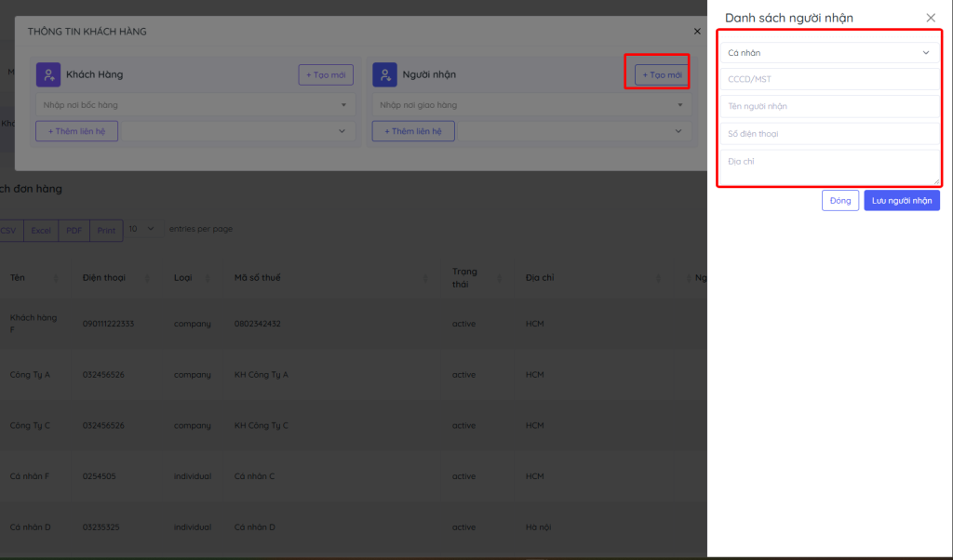Viewport: 953px width, 560px height.
Task: Close the Danh sách người nhận panel
Action: pyautogui.click(x=930, y=18)
